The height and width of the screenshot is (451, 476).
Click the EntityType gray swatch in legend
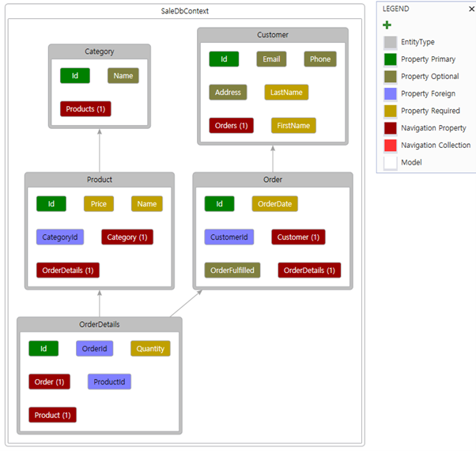pyautogui.click(x=391, y=43)
